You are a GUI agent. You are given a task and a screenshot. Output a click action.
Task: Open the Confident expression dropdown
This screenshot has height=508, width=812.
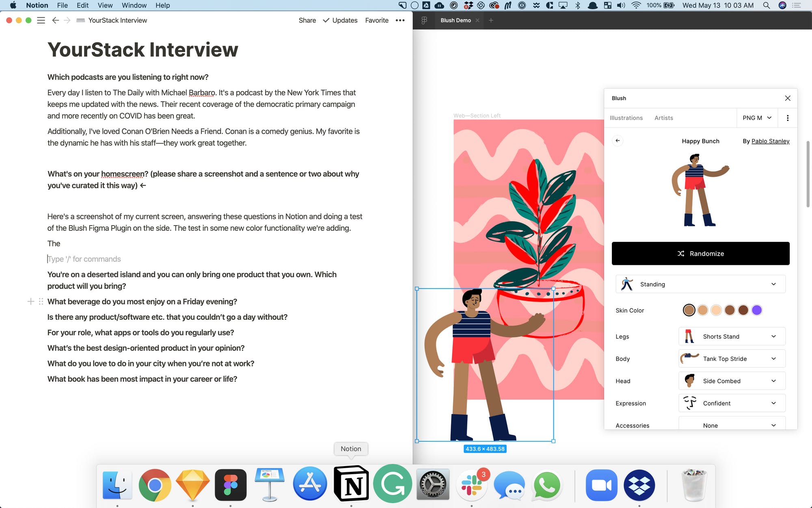732,403
